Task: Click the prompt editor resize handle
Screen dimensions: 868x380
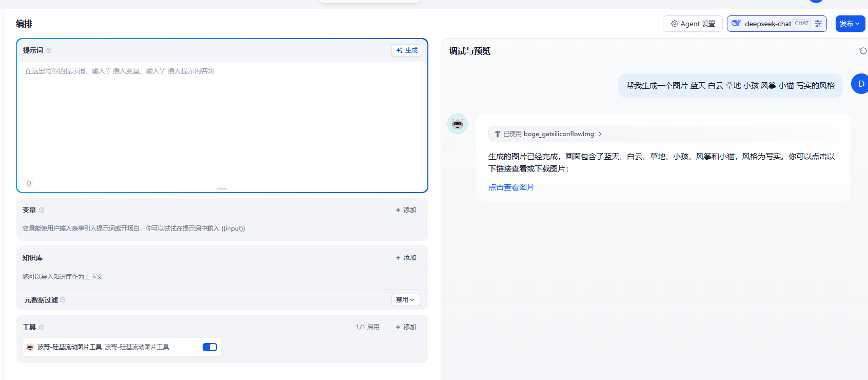Action: pos(222,188)
